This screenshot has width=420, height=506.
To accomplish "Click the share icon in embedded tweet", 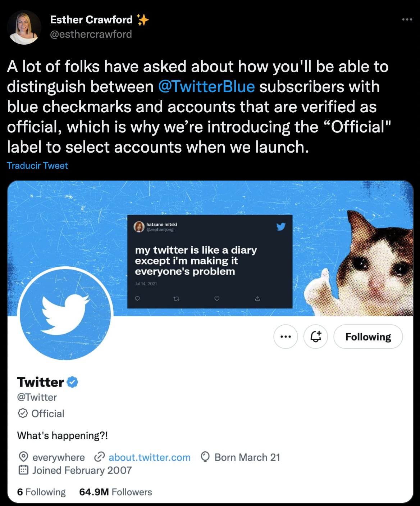I will [257, 298].
